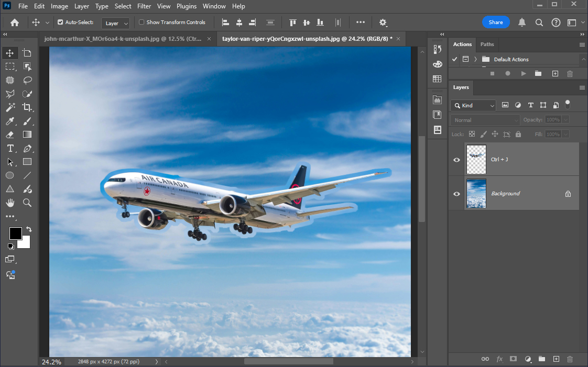Expand the Default Actions folder
Screen dimensions: 588x367
point(475,59)
